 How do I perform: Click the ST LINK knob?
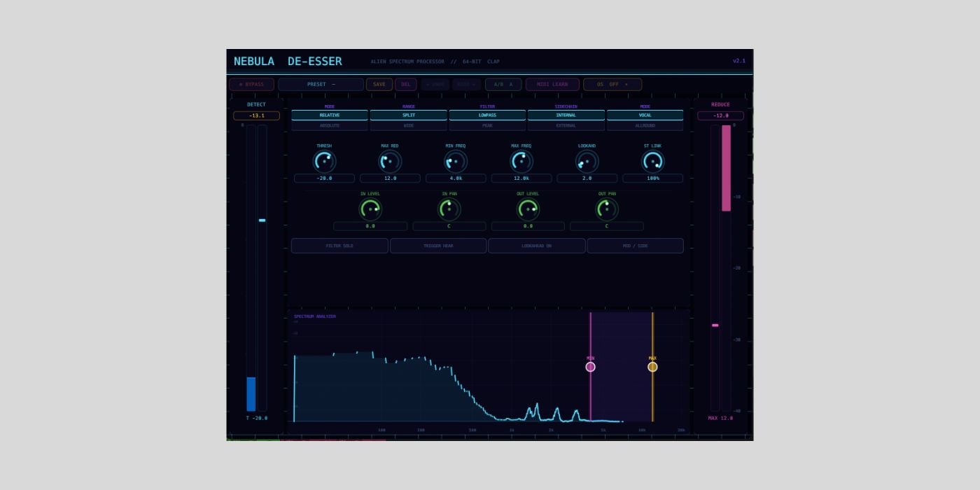[652, 162]
